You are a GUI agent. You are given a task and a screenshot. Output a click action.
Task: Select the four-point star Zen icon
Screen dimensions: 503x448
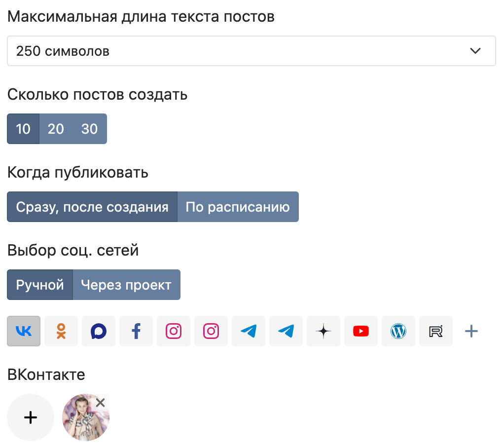tap(323, 331)
